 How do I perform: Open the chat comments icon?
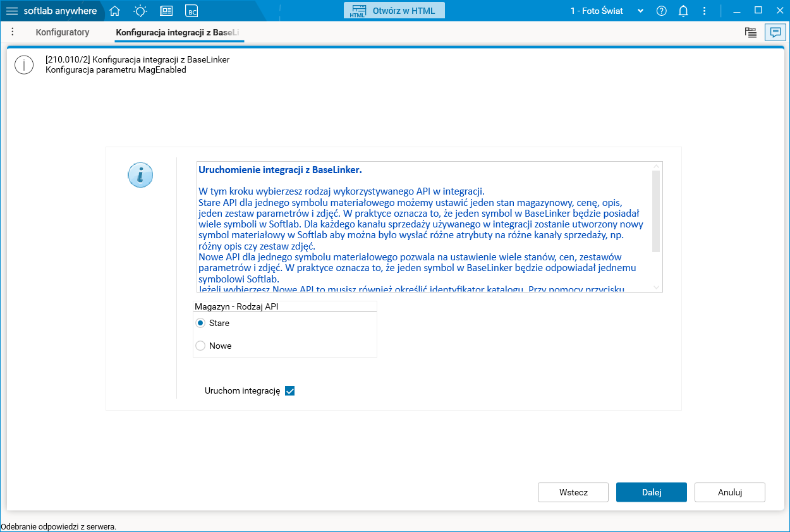(x=775, y=33)
